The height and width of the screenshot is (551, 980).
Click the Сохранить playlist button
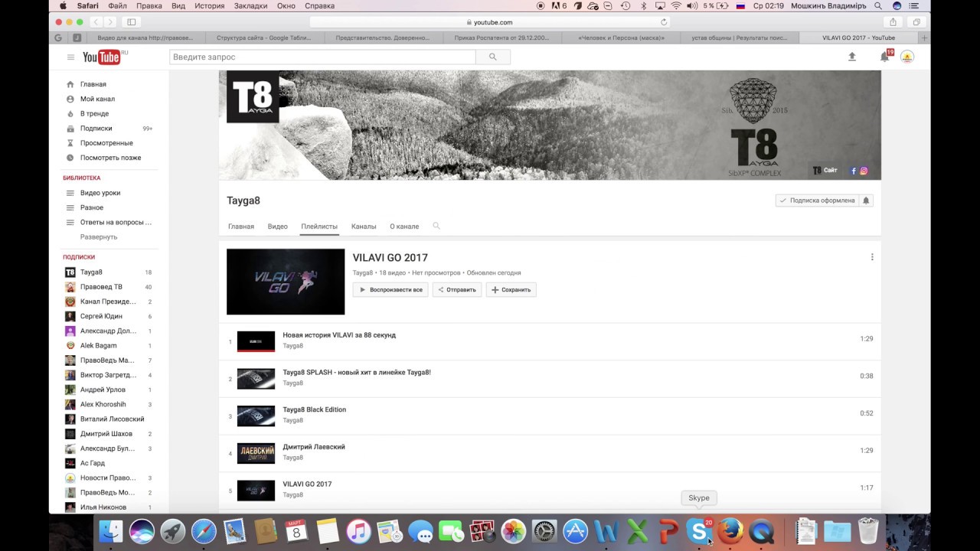point(511,290)
